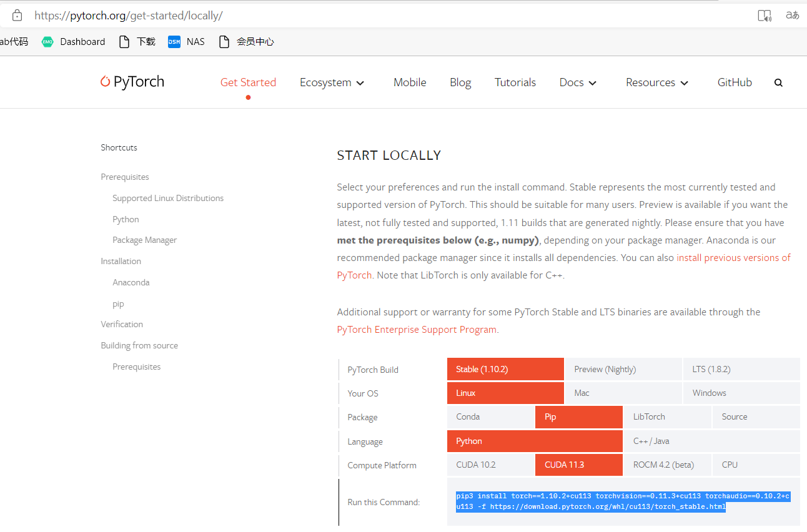
Task: Click the page icon next to 下载 bookmark
Action: tap(124, 41)
